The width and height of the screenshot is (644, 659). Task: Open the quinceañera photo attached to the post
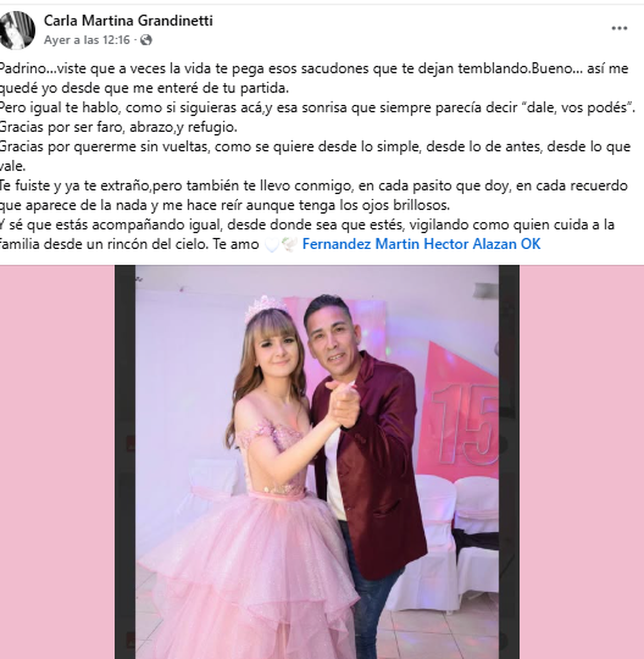pos(317,462)
